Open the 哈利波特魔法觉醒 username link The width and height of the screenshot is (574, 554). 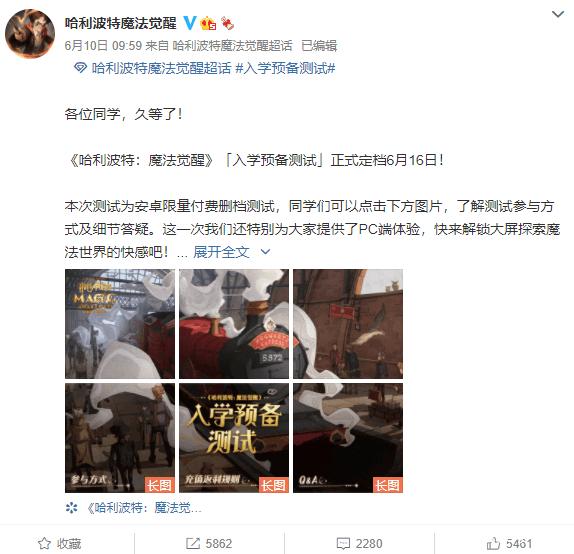tap(121, 23)
